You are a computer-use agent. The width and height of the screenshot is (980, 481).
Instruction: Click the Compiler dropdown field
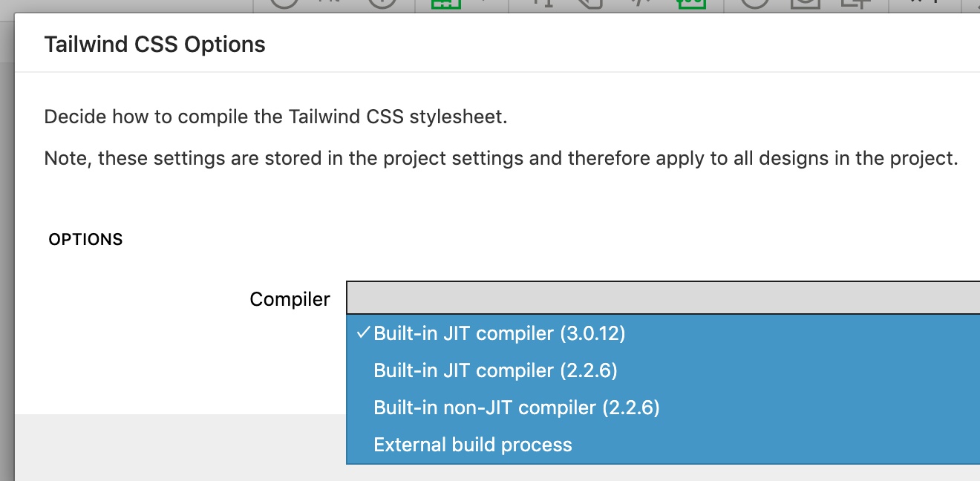click(x=663, y=298)
